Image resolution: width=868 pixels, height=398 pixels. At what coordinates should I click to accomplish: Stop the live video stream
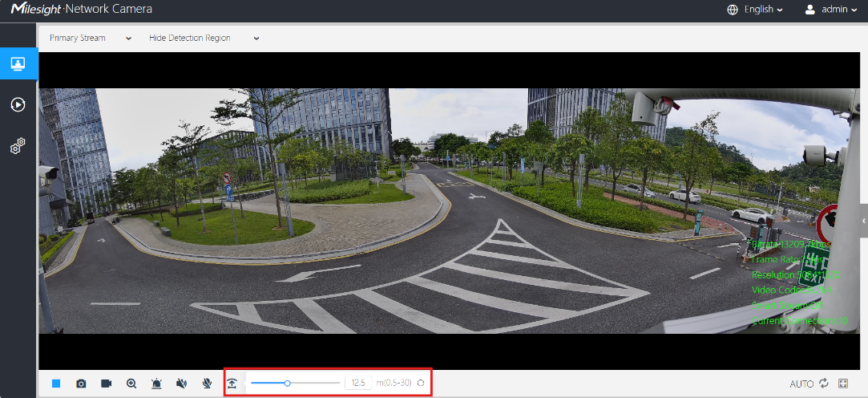[x=56, y=384]
